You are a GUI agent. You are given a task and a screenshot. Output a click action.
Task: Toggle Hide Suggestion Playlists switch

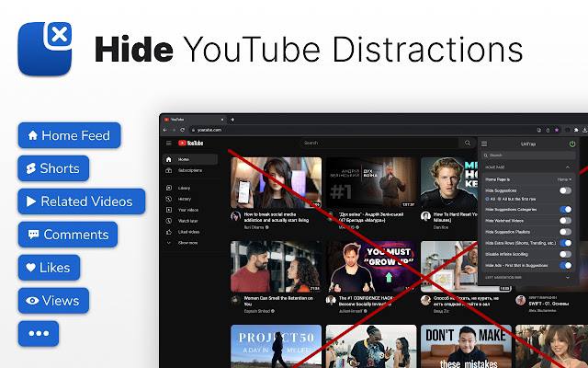click(x=566, y=232)
